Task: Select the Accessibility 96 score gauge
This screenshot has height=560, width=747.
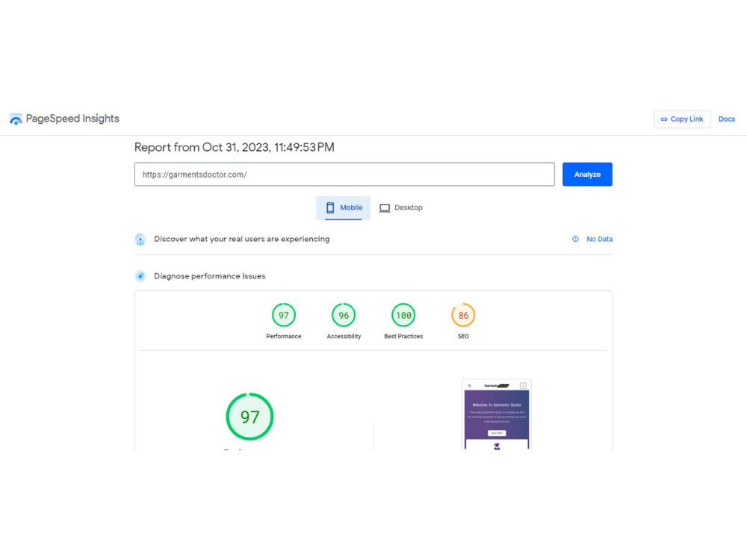Action: pyautogui.click(x=344, y=315)
